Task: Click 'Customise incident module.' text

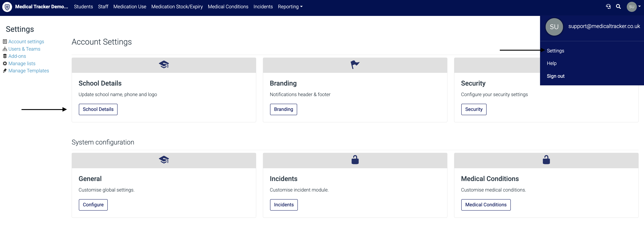Action: [299, 190]
